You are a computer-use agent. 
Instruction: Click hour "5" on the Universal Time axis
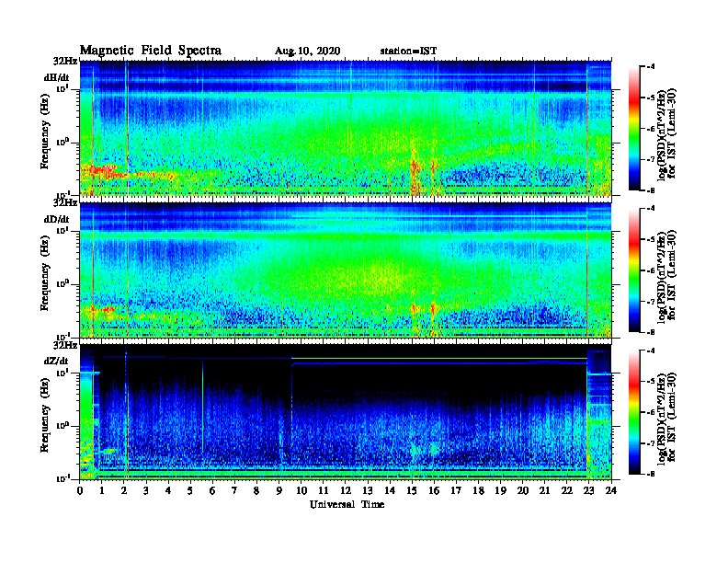pyautogui.click(x=190, y=490)
